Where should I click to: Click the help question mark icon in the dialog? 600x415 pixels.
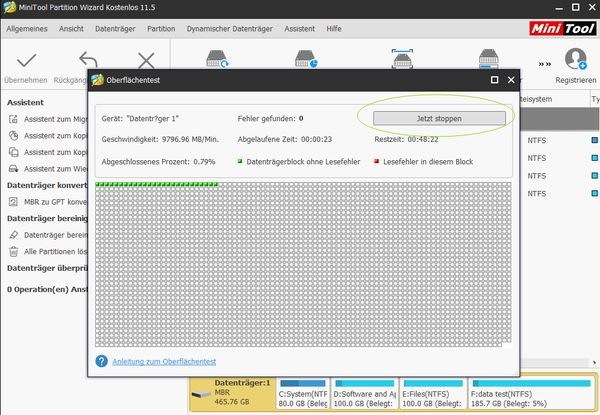click(101, 361)
